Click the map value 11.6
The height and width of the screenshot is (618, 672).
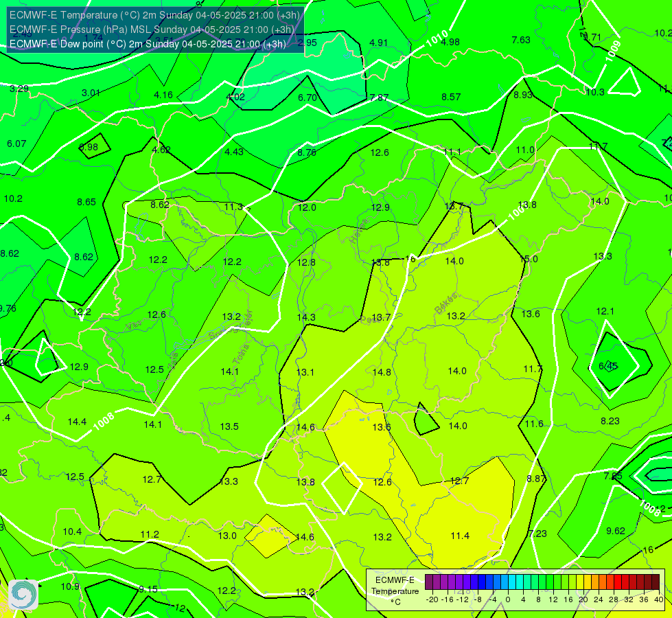[534, 424]
